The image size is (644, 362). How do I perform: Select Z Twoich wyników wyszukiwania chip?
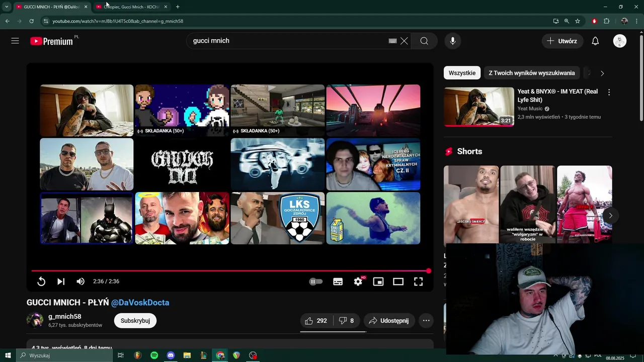531,73
